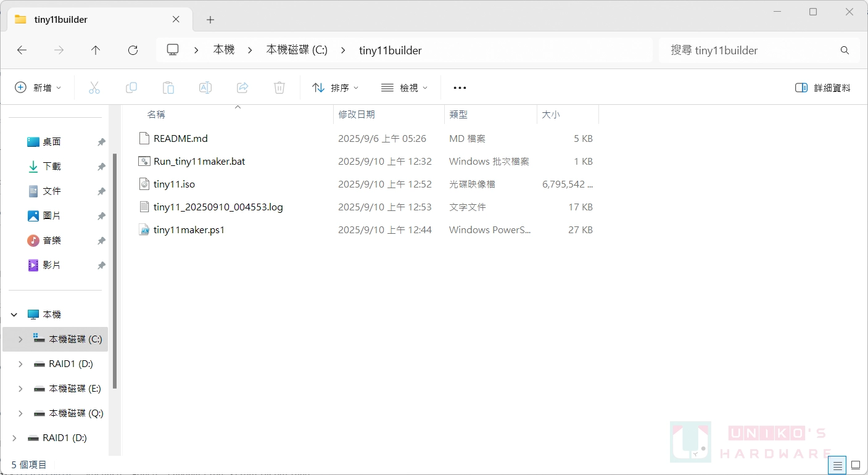Expand 本機磁碟 (C:) in navigation tree

(x=20, y=339)
